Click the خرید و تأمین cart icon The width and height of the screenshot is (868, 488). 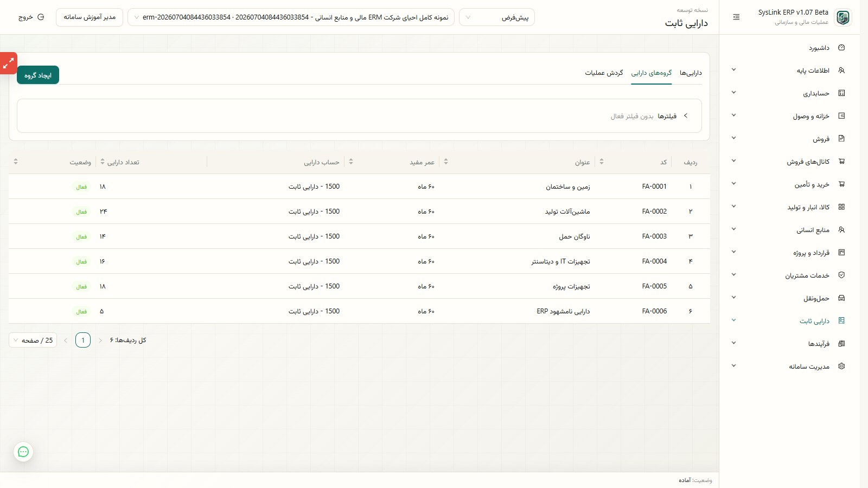tap(841, 184)
